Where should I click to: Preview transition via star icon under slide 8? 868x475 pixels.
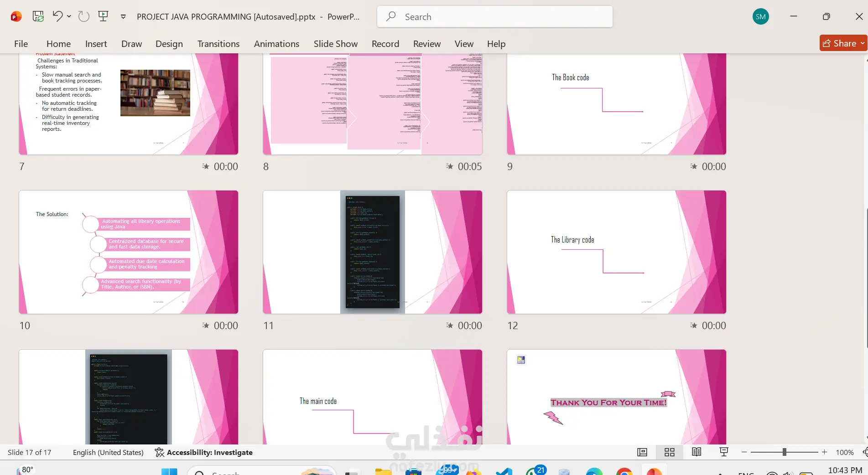point(450,166)
